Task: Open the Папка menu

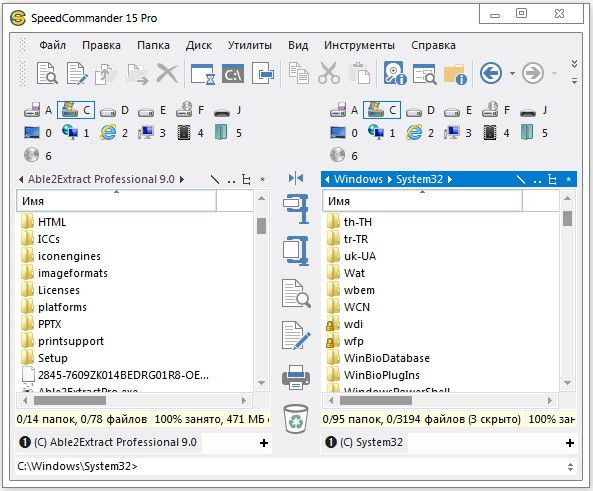Action: click(x=153, y=45)
